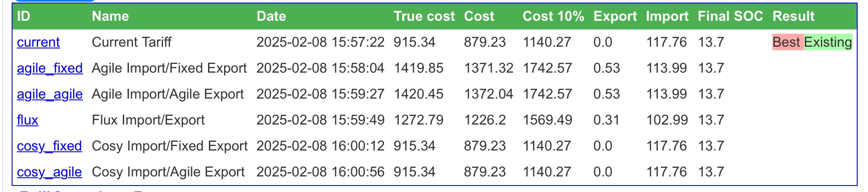868x192 pixels.
Task: Click the Cost 10% column header
Action: pos(553,16)
